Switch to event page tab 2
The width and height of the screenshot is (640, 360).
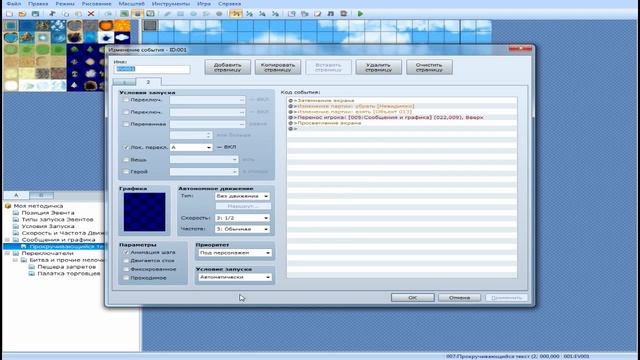coord(148,82)
